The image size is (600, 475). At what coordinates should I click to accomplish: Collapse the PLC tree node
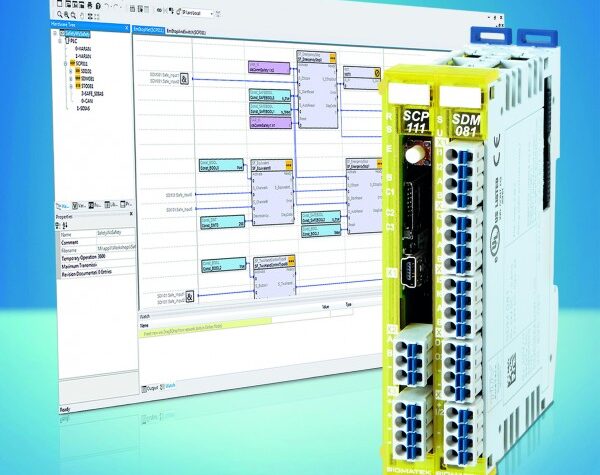[x=60, y=41]
